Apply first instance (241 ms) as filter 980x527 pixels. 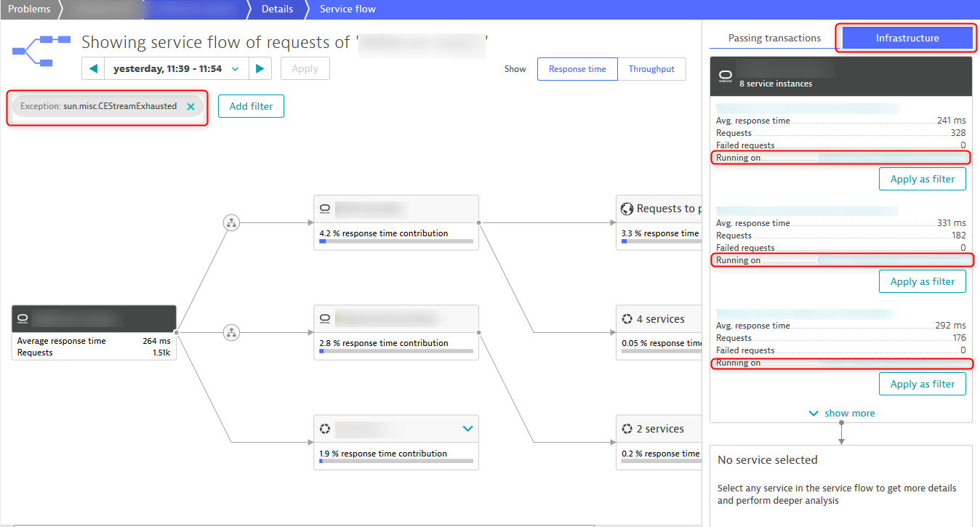tap(922, 179)
